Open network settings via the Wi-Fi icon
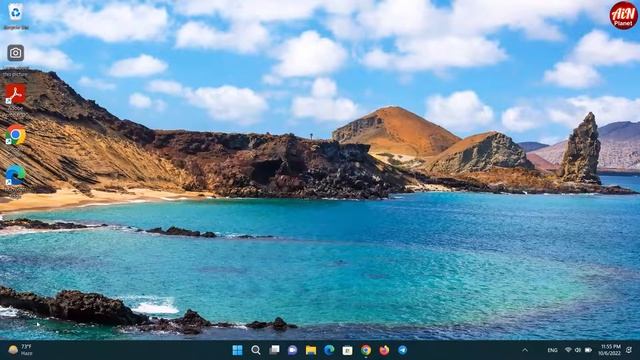This screenshot has width=640, height=360. click(x=568, y=350)
